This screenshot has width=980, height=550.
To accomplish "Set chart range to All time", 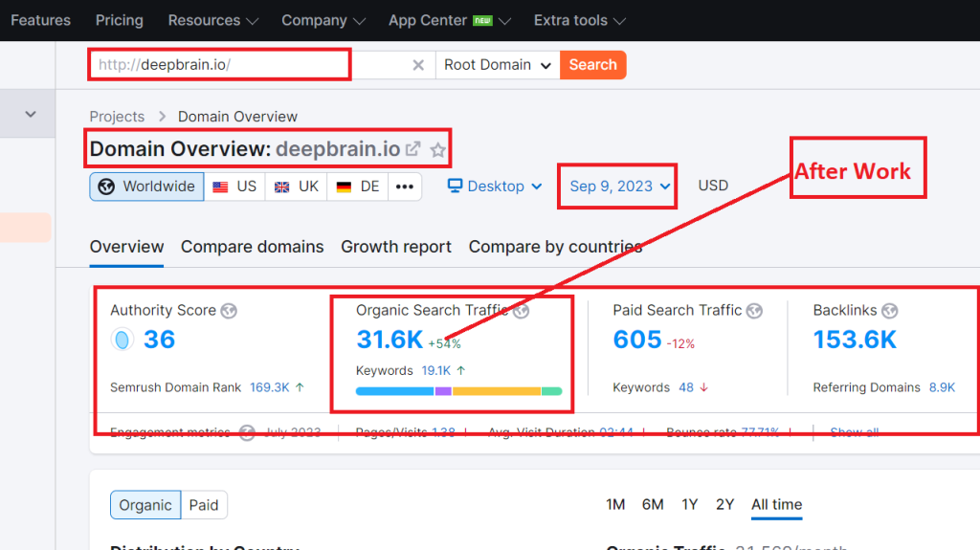I will 777,504.
